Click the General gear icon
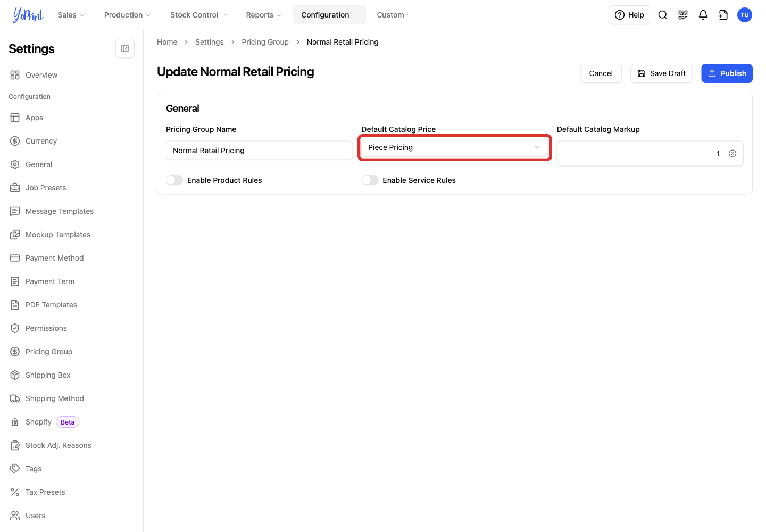 pyautogui.click(x=15, y=164)
